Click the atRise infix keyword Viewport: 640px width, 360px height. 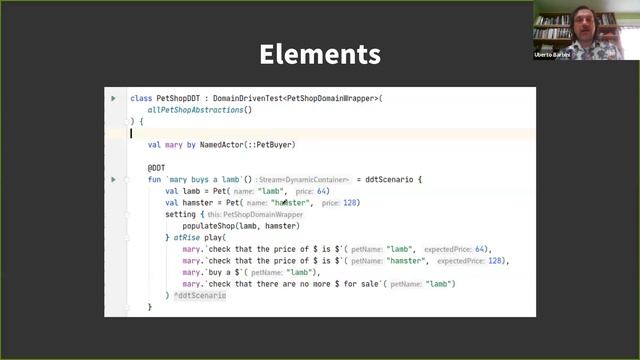187,238
